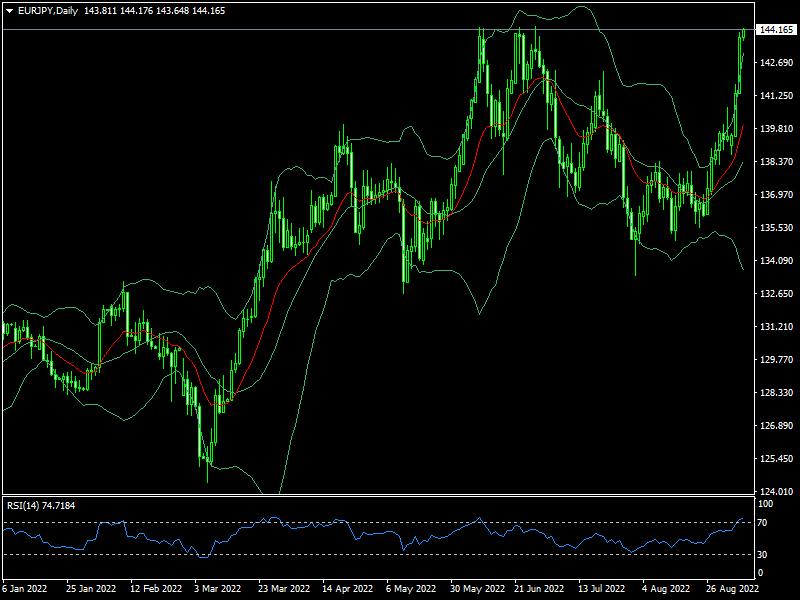The width and height of the screenshot is (800, 600).
Task: Click the 30 May 2022 date label
Action: point(478,589)
